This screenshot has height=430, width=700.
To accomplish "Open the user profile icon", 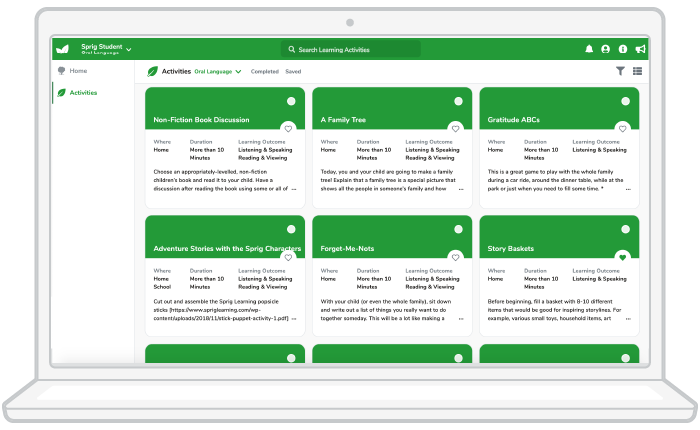I will 606,49.
